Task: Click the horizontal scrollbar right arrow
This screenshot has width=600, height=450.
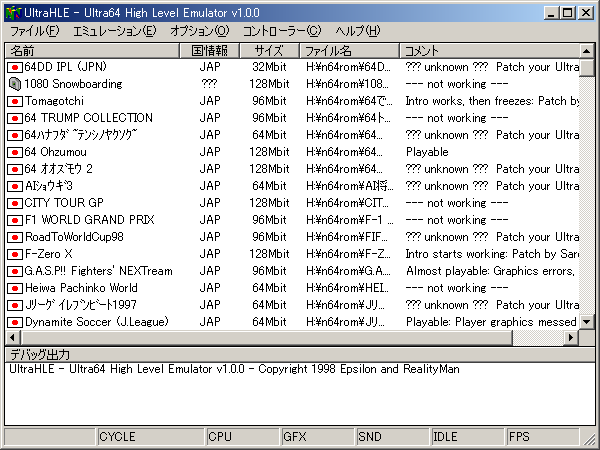Action: click(x=571, y=339)
